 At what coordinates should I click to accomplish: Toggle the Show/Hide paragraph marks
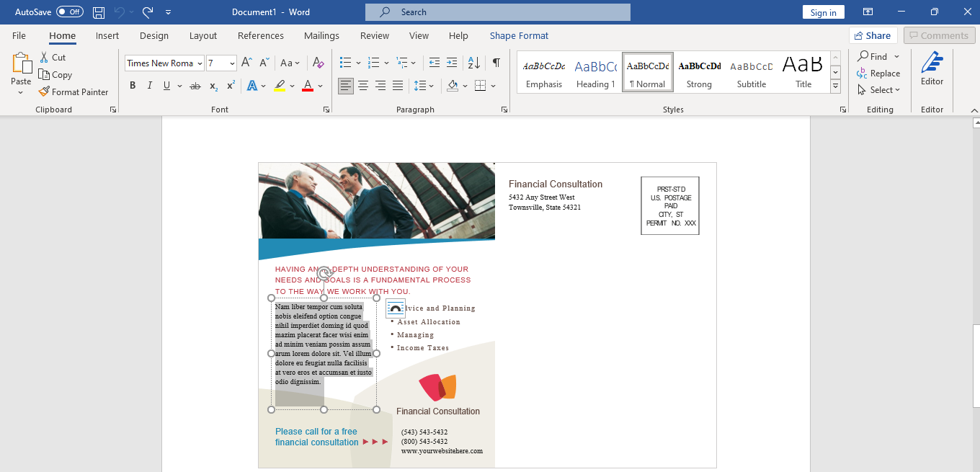pos(495,63)
